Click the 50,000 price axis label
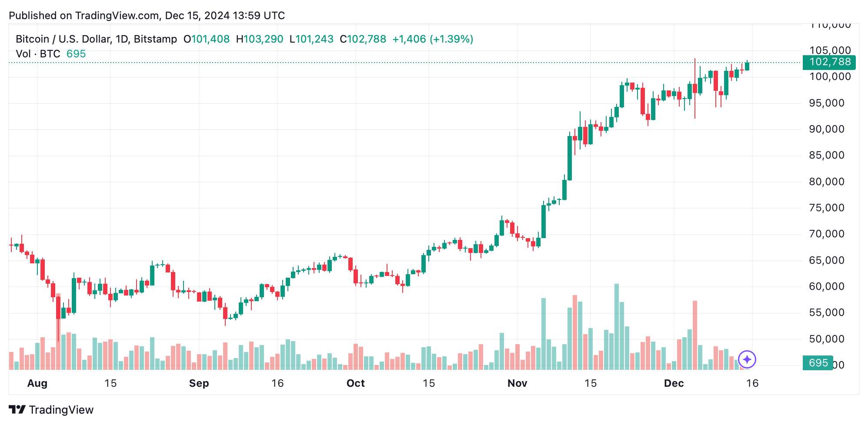Image resolution: width=868 pixels, height=425 pixels. coord(827,339)
